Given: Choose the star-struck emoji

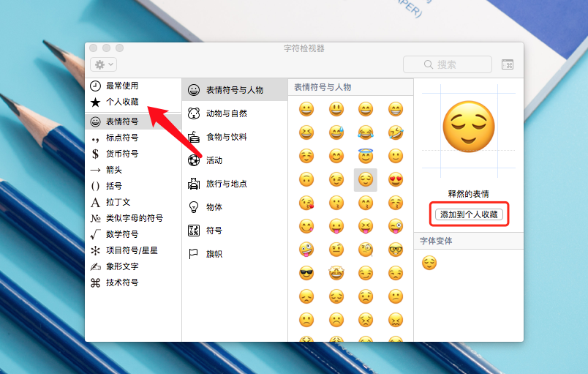Looking at the screenshot, I should tap(336, 273).
